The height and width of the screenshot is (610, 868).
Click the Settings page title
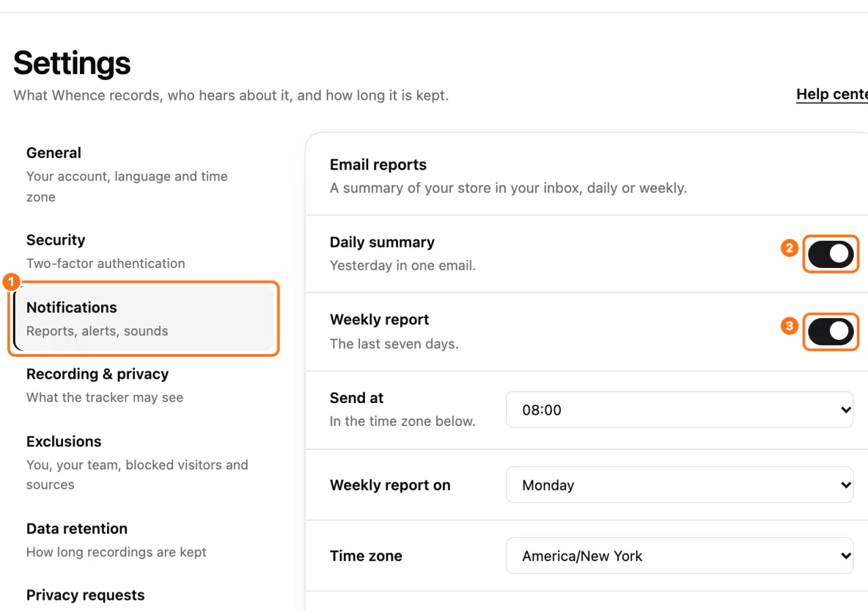pyautogui.click(x=72, y=63)
